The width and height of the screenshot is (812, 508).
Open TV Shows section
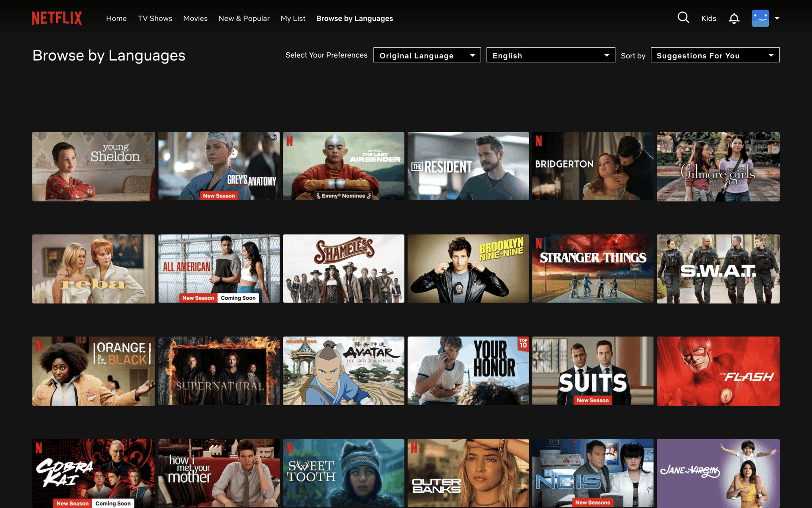[x=155, y=18]
